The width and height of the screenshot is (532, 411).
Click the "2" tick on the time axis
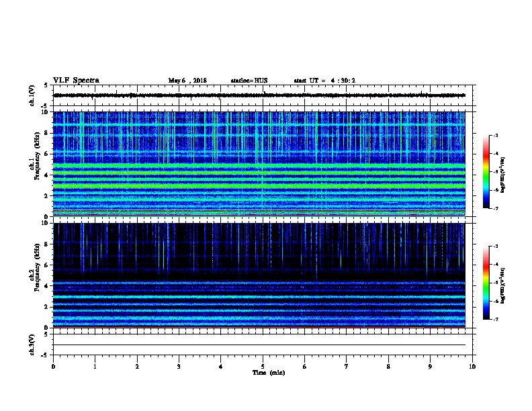(137, 367)
